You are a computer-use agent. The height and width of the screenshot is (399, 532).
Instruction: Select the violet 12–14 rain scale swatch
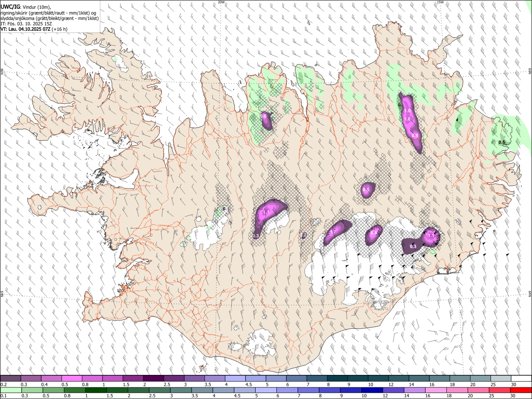[394, 390]
